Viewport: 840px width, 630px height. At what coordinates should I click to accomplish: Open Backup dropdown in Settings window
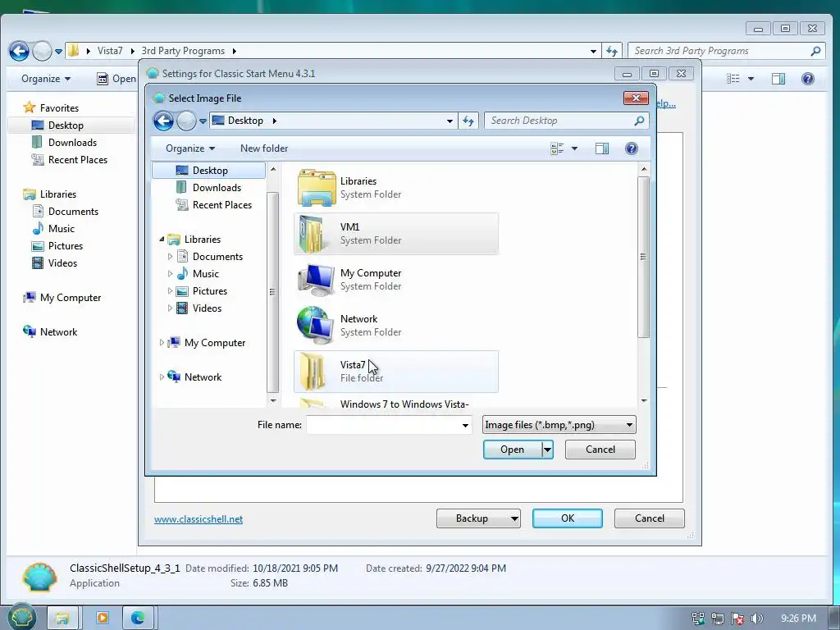coord(514,518)
